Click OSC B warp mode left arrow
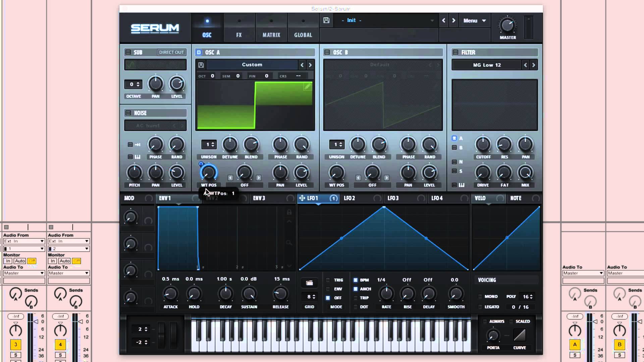The image size is (644, 362). (358, 178)
